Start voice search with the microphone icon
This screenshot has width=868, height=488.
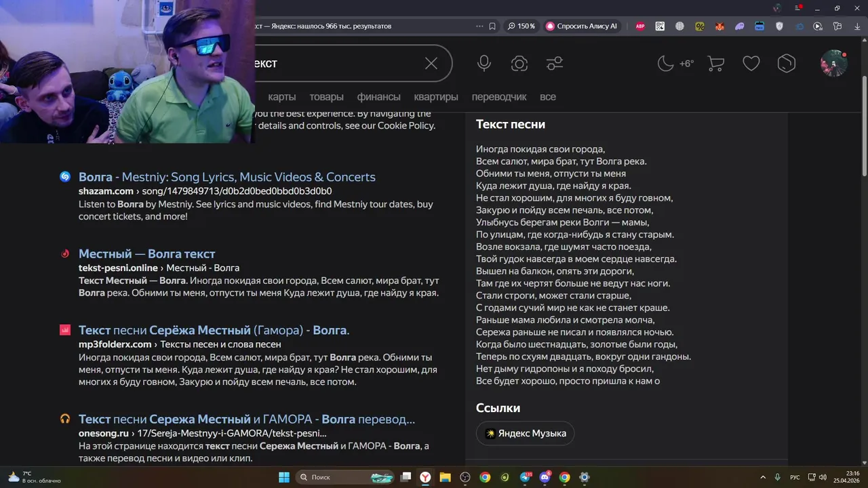point(484,64)
